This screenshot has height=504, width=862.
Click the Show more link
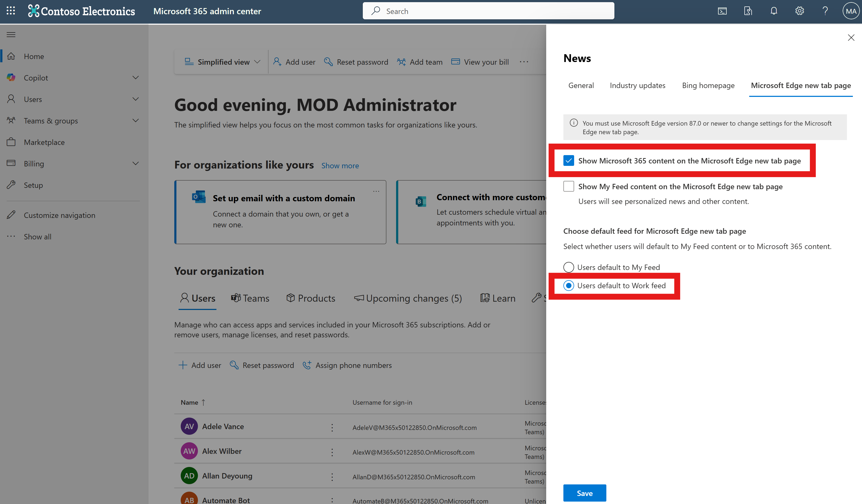340,166
